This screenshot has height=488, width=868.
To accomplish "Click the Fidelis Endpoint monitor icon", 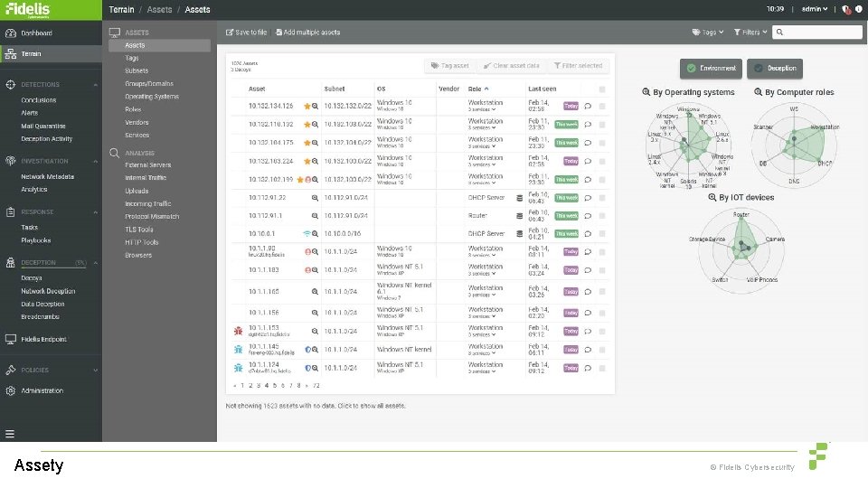I will (x=11, y=339).
